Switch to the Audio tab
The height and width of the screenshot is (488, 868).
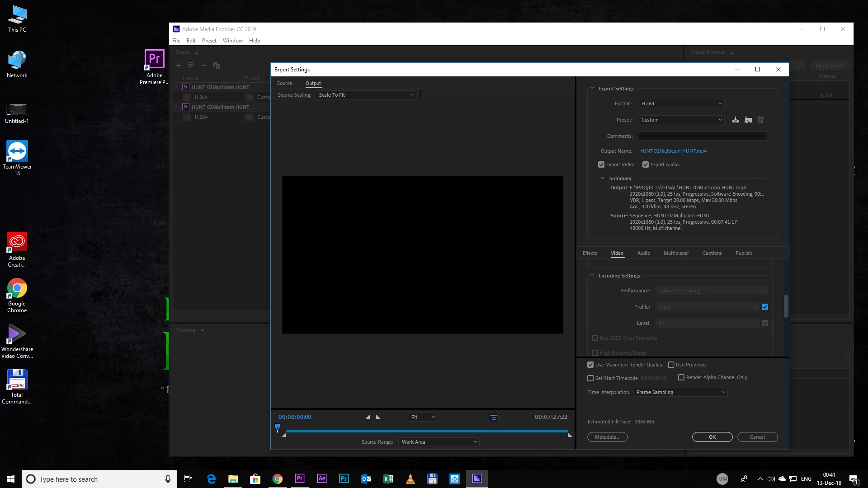[643, 253]
